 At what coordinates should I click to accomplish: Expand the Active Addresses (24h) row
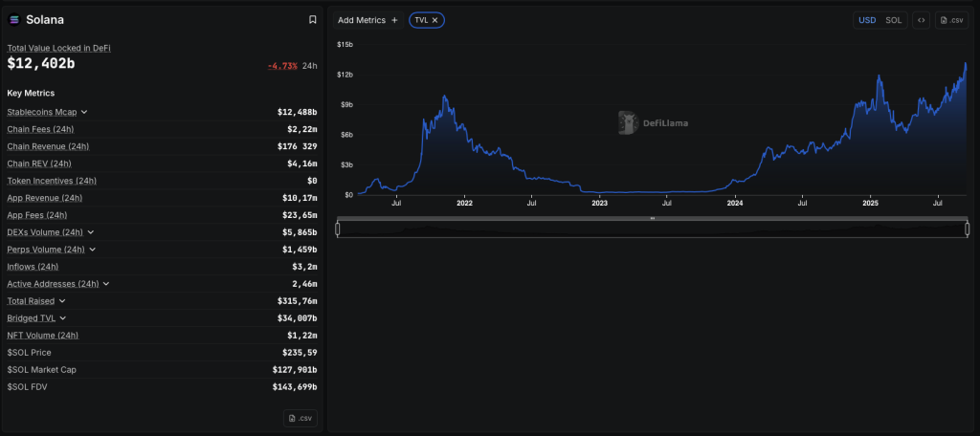105,284
